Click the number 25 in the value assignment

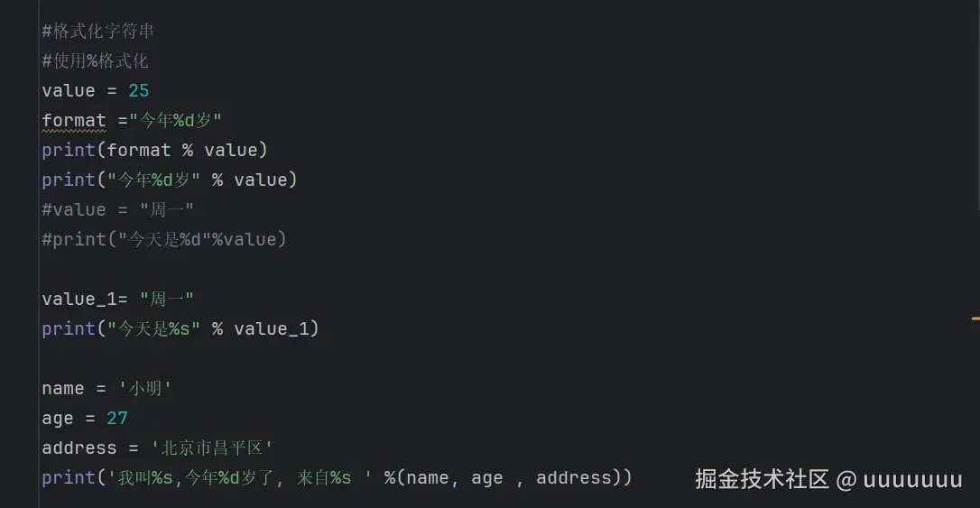(139, 91)
